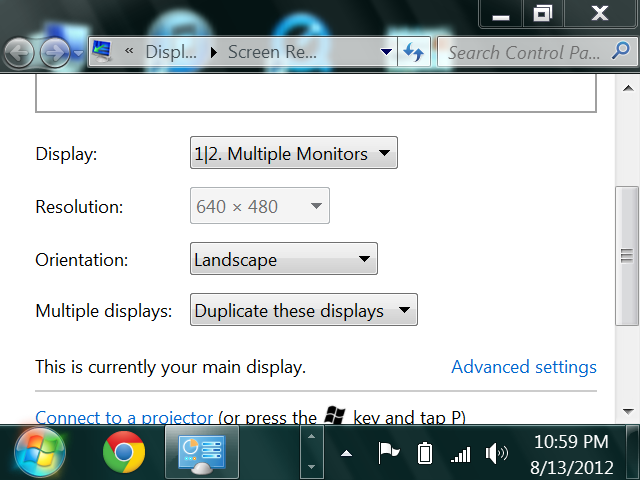Click the scrollbar down arrow
This screenshot has height=480, width=640.
click(628, 411)
